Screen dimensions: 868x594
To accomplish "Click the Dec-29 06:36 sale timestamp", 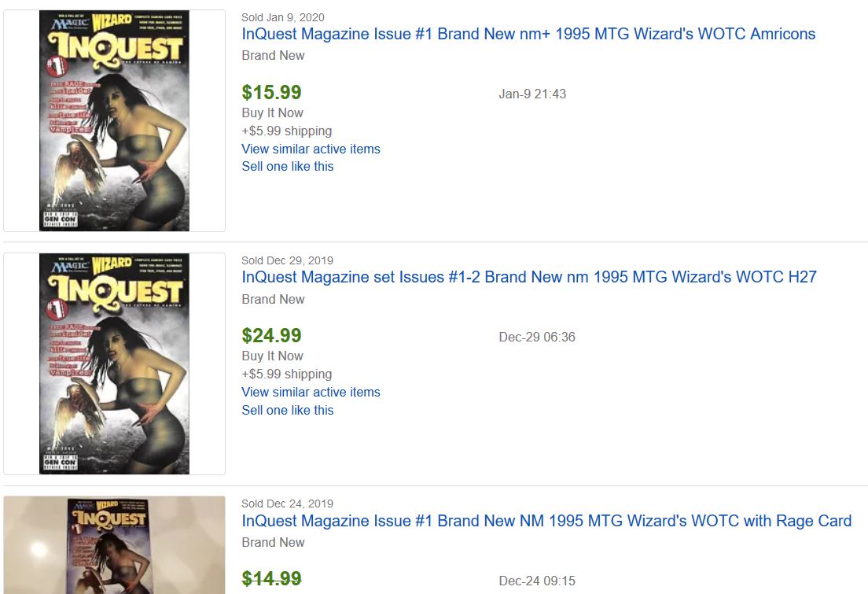I will click(x=537, y=337).
